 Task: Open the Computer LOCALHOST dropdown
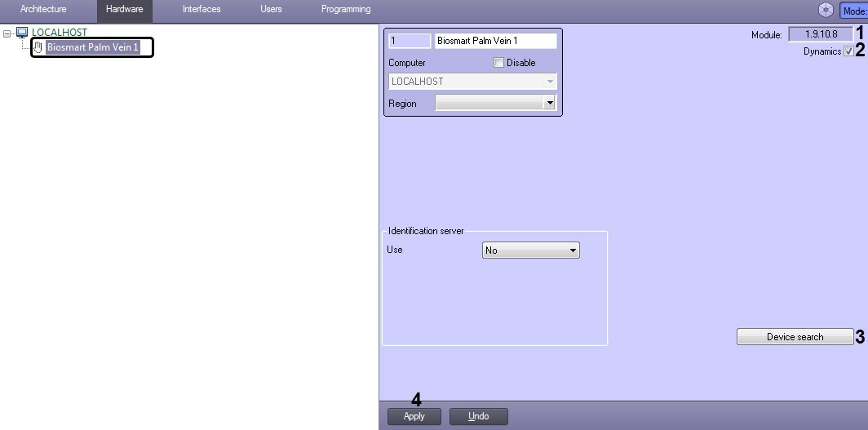pyautogui.click(x=472, y=82)
